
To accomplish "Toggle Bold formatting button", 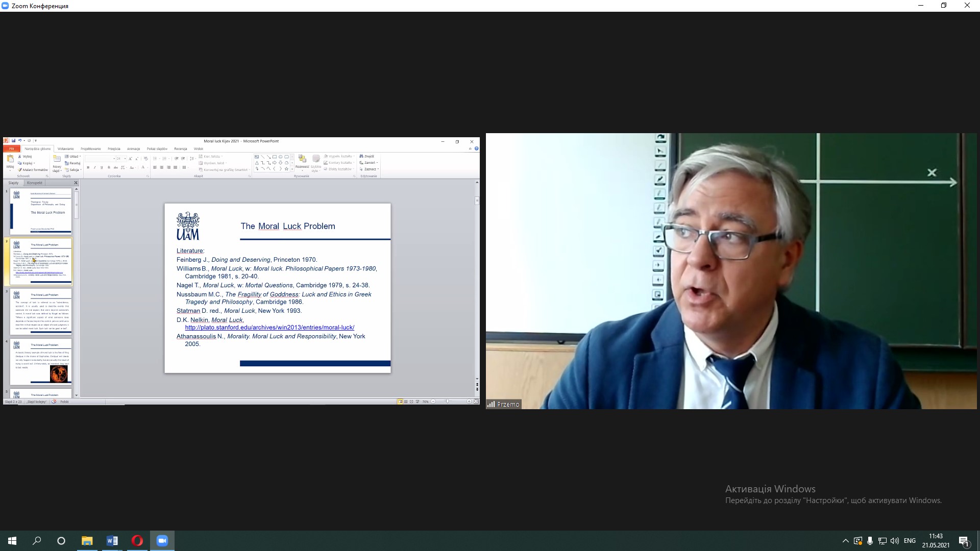I will click(88, 167).
